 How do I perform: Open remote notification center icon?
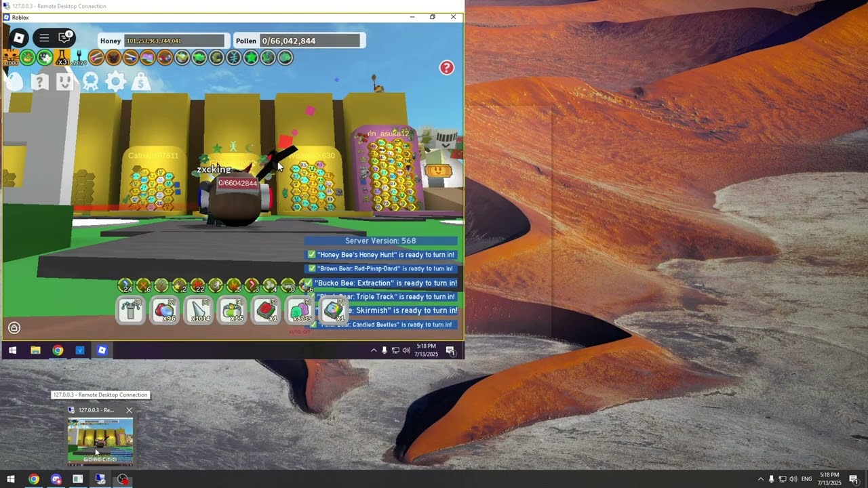point(450,350)
